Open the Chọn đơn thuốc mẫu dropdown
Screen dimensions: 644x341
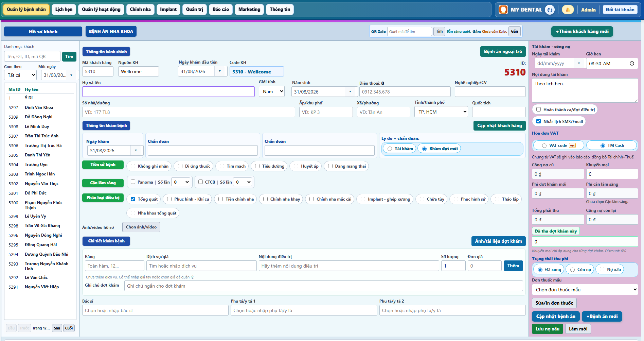(585, 290)
